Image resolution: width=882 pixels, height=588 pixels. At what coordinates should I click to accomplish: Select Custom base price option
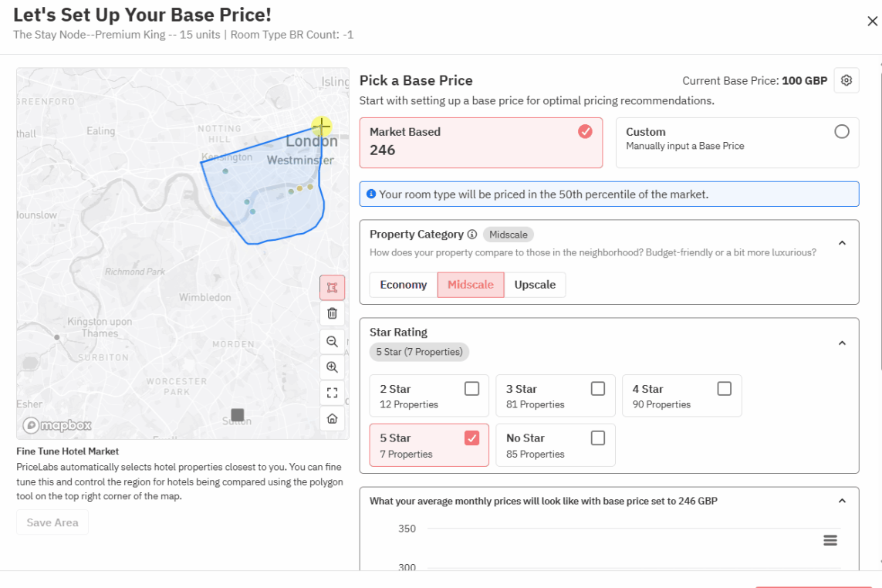click(738, 142)
